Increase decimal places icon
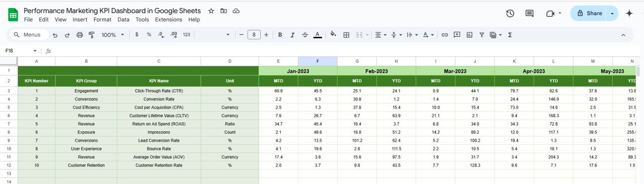Image resolution: width=644 pixels, height=184 pixels. 174,35
